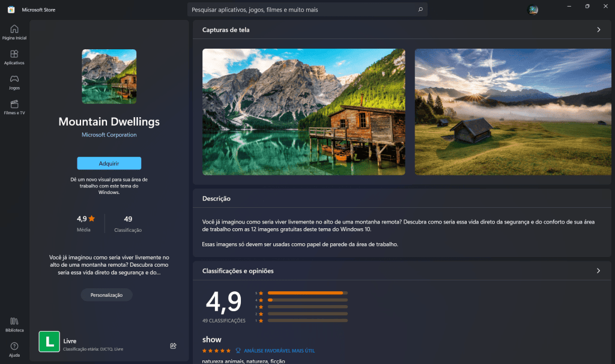Go to Aplicativos in sidebar
The height and width of the screenshot is (364, 615).
(x=14, y=57)
